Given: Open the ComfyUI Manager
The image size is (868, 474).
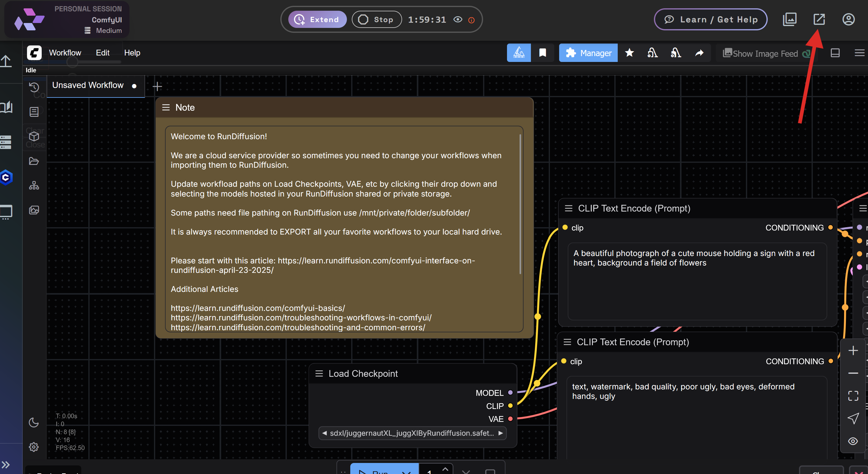Looking at the screenshot, I should pyautogui.click(x=588, y=53).
